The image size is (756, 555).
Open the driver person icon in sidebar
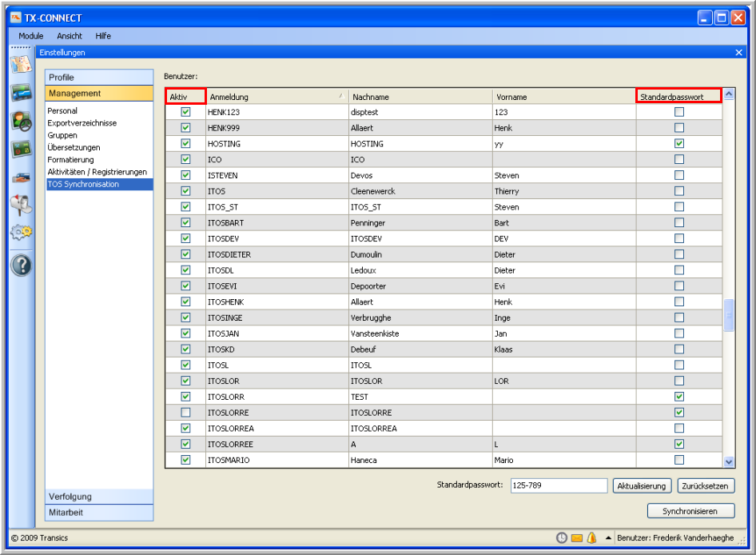click(x=22, y=121)
